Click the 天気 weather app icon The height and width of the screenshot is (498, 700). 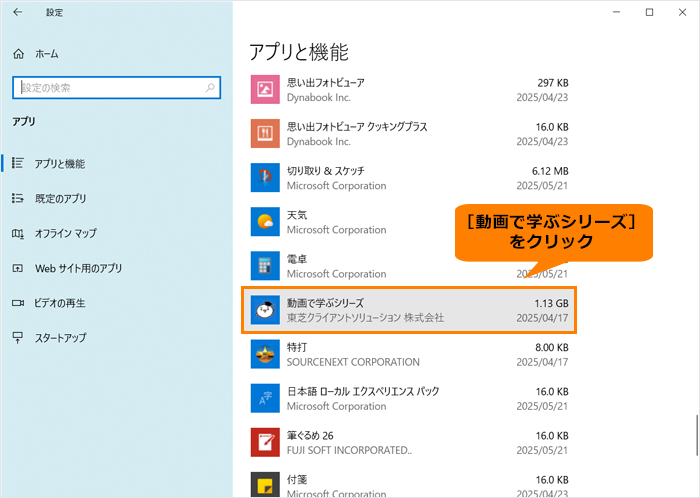point(265,222)
